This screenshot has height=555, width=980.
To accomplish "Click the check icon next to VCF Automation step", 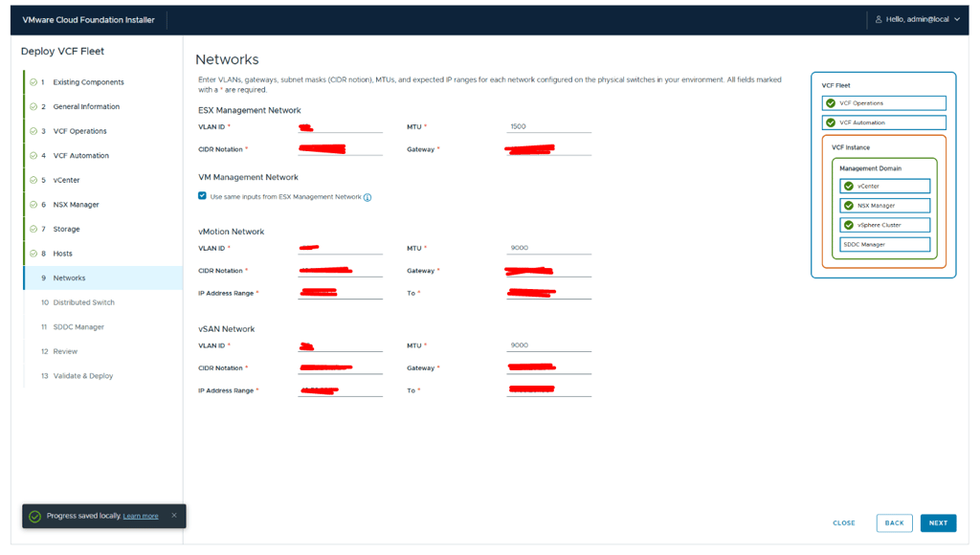I will 33,155.
